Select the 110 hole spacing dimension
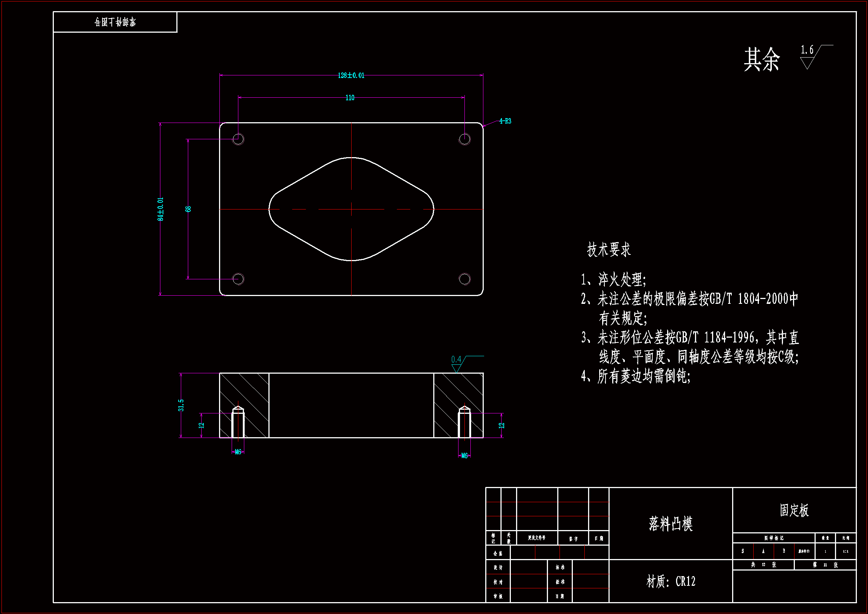Viewport: 868px width, 614px height. click(350, 98)
